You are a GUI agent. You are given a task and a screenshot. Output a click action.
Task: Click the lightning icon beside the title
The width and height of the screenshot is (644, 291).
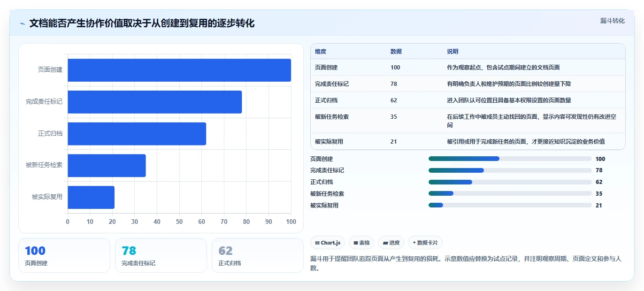tap(22, 23)
